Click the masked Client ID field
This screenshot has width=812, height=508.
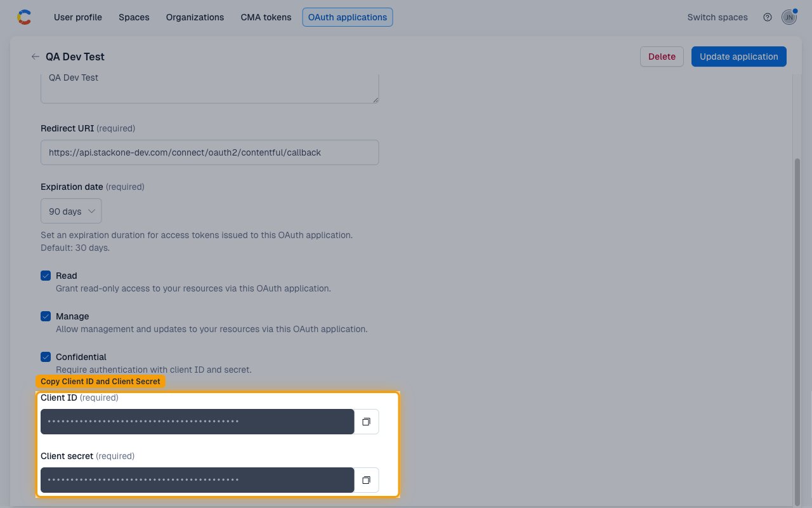coord(197,422)
